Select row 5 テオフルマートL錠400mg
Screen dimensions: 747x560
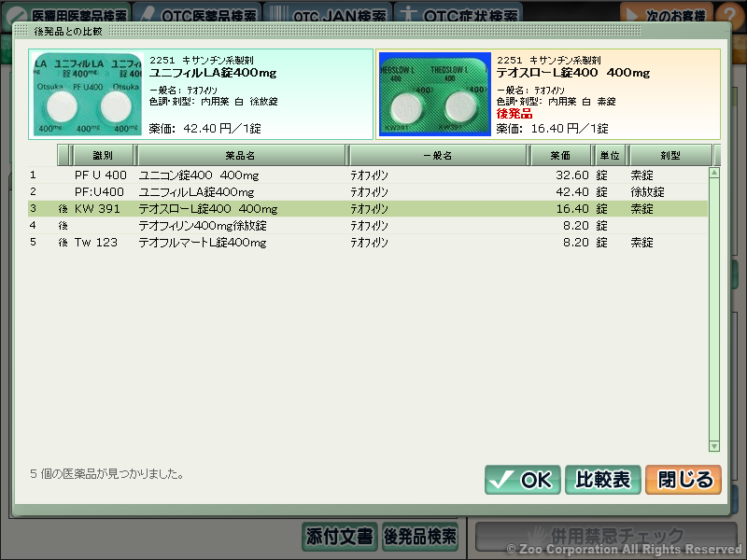click(368, 242)
